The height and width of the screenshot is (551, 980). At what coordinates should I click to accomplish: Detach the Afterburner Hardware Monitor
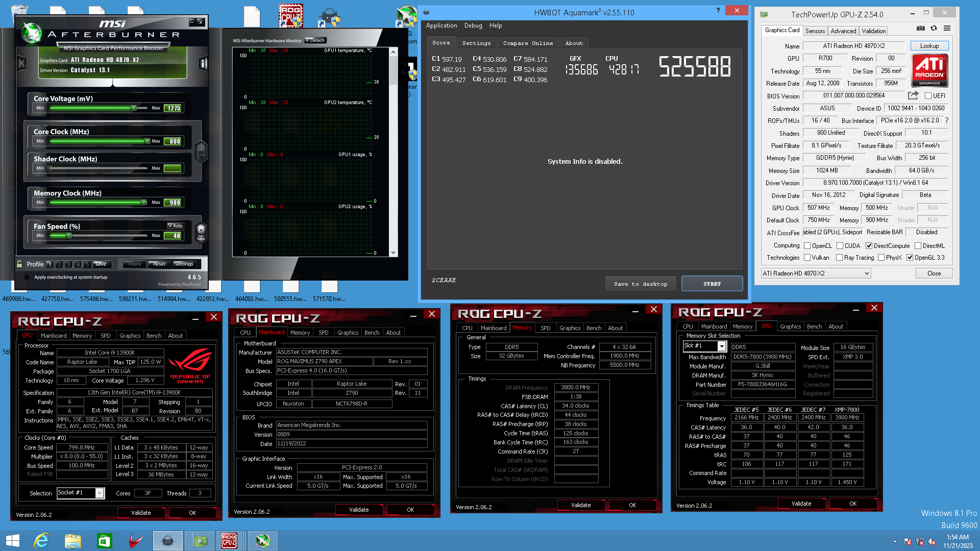click(315, 40)
